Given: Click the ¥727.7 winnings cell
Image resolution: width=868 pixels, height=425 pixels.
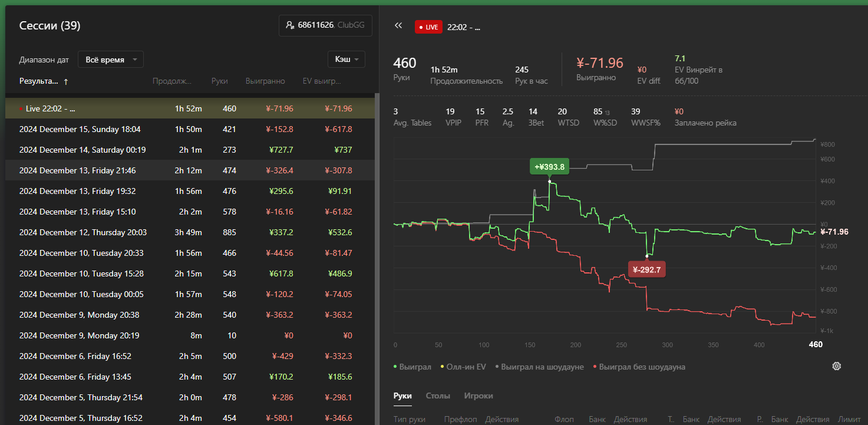Looking at the screenshot, I should point(281,150).
